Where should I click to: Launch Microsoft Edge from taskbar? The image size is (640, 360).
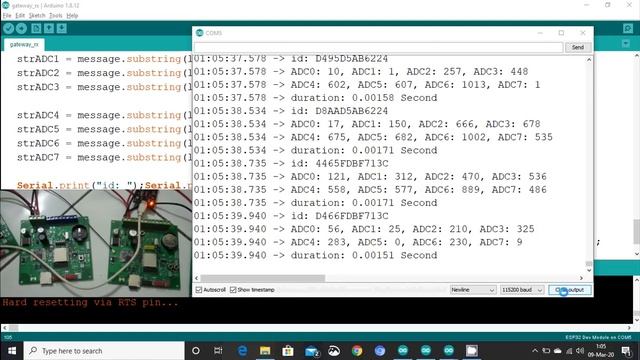coord(242,351)
